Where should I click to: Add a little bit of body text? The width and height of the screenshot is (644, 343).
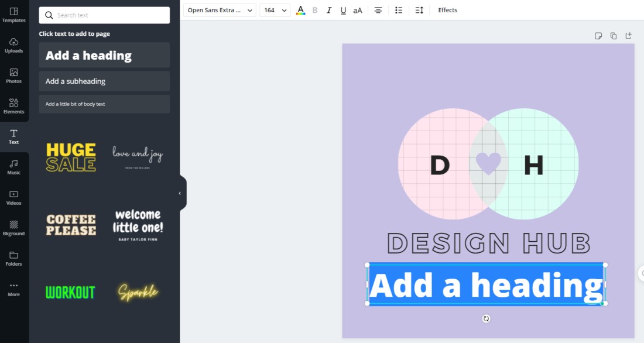pos(104,104)
